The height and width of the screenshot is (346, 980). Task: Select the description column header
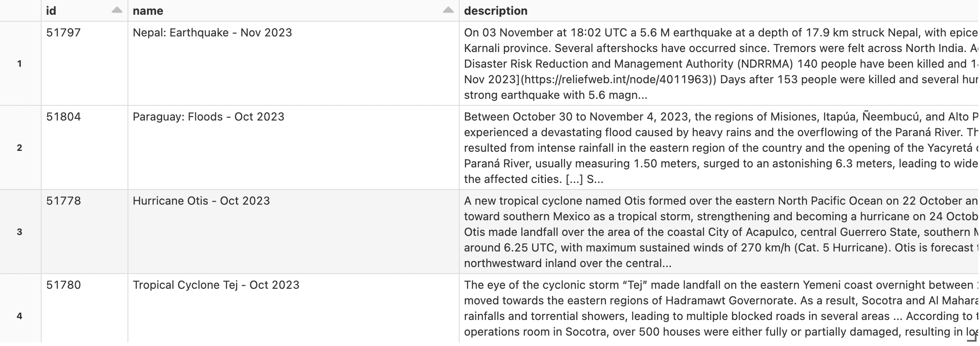pos(496,11)
